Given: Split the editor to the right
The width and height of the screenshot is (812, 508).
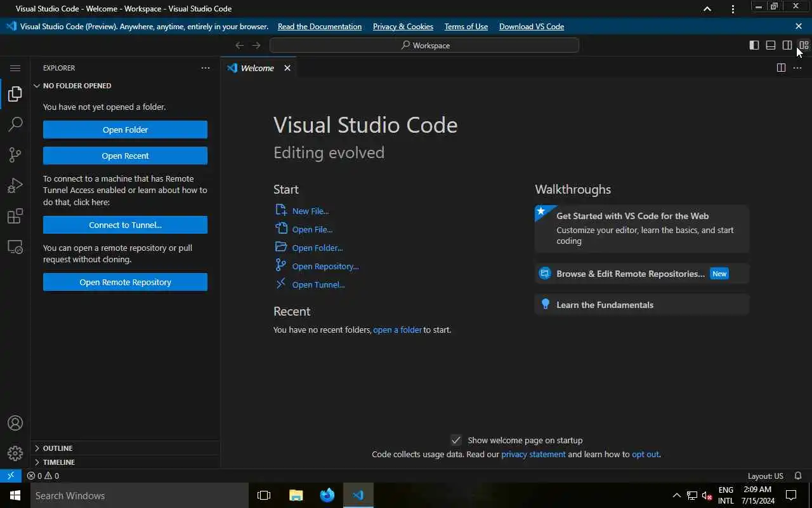Looking at the screenshot, I should coord(781,68).
